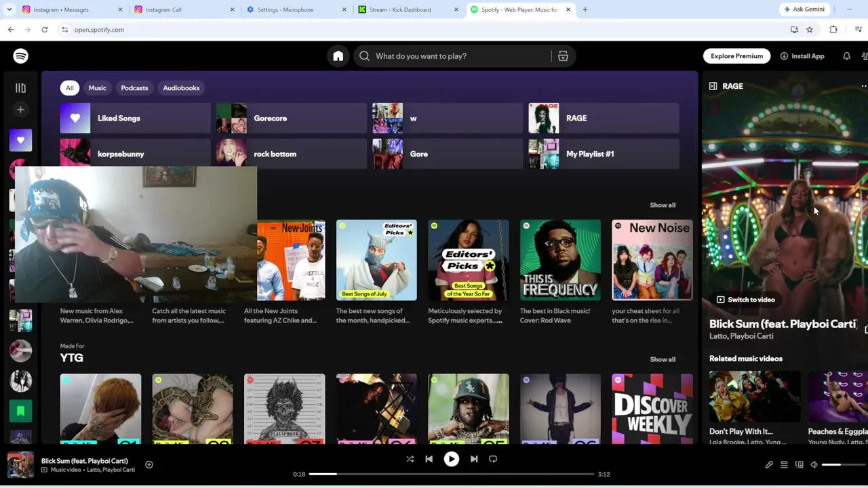
Task: Add Blick Sum to Liked Songs
Action: click(149, 465)
